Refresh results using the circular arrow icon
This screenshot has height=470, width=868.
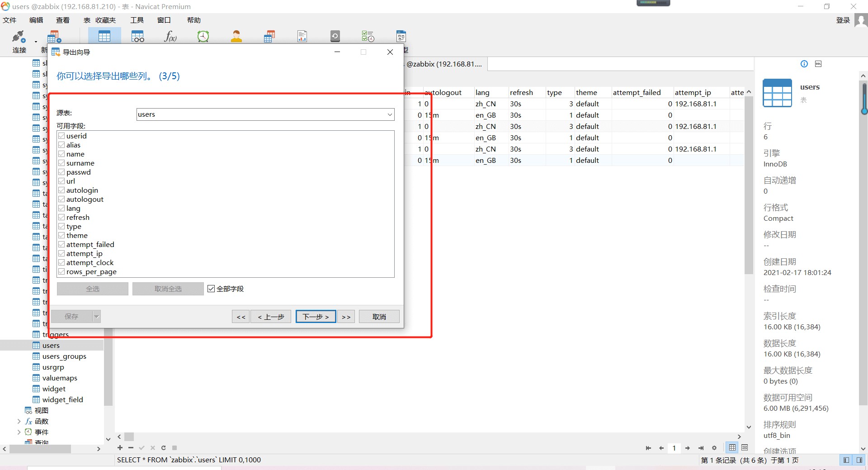163,448
